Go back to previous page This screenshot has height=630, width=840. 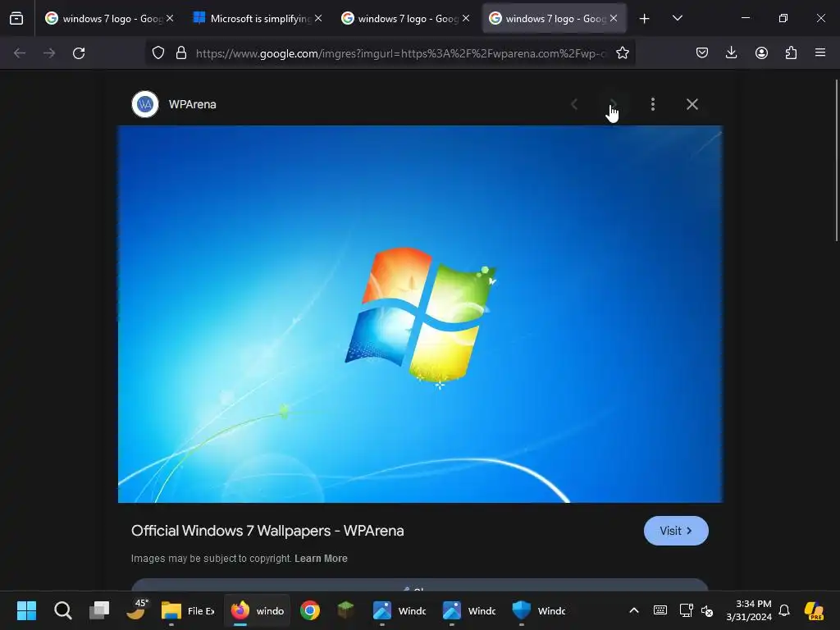pyautogui.click(x=20, y=53)
